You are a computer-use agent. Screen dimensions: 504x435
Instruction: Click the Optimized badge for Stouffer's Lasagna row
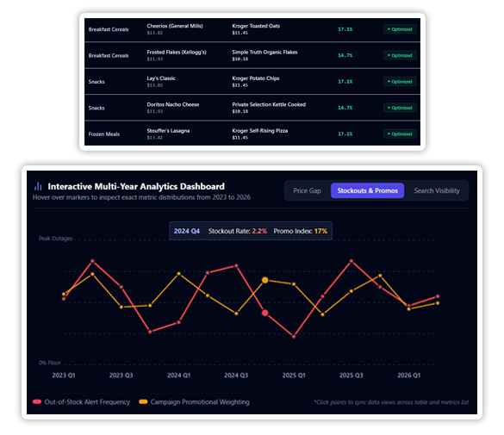(x=400, y=134)
